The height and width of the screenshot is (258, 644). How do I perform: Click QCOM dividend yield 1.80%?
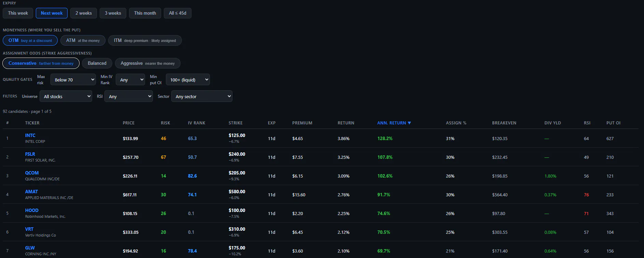550,176
